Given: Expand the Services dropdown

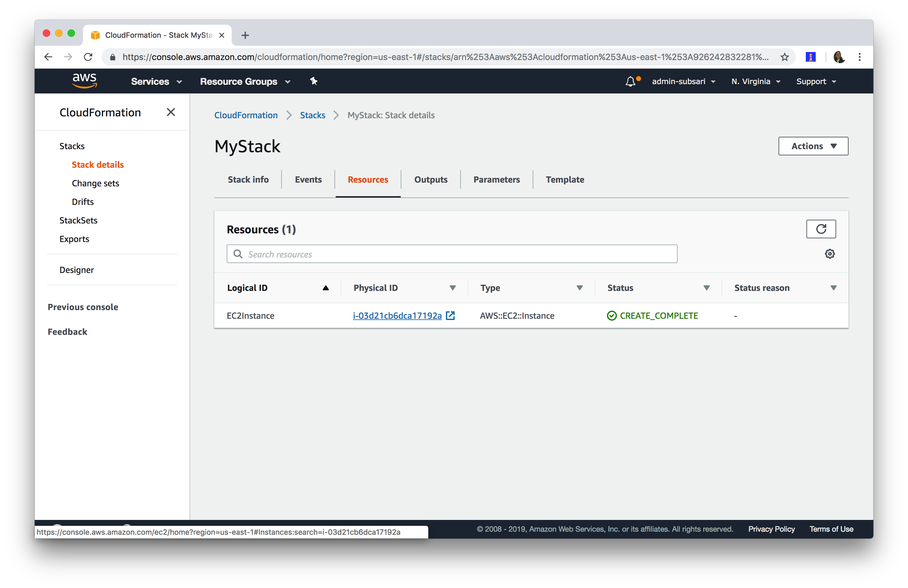Looking at the screenshot, I should 156,82.
